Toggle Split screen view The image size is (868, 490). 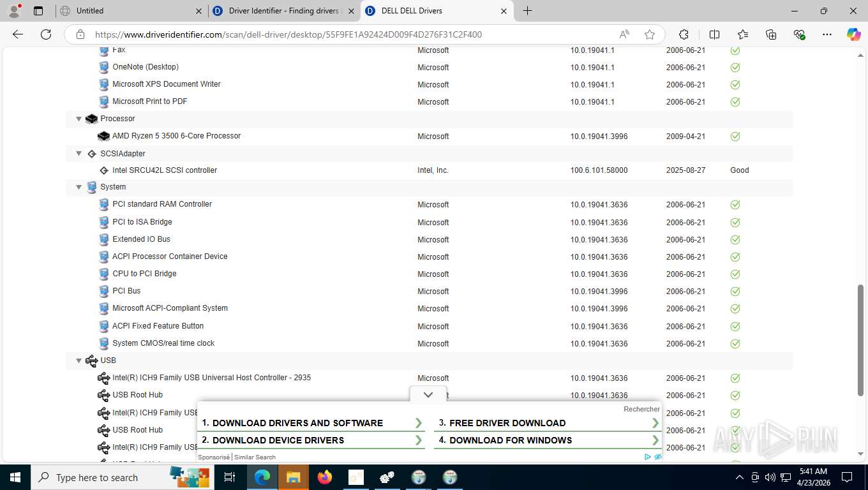(x=715, y=34)
